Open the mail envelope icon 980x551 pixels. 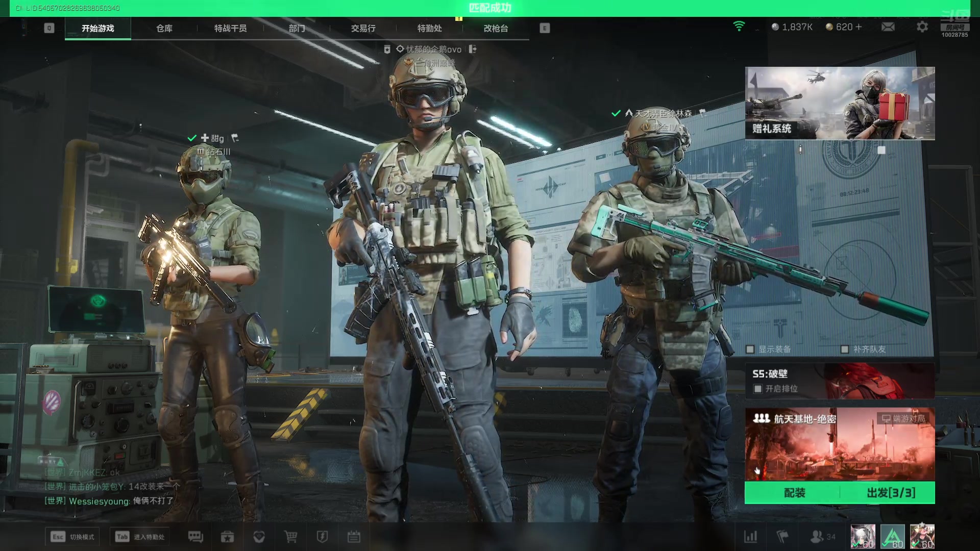click(x=888, y=27)
